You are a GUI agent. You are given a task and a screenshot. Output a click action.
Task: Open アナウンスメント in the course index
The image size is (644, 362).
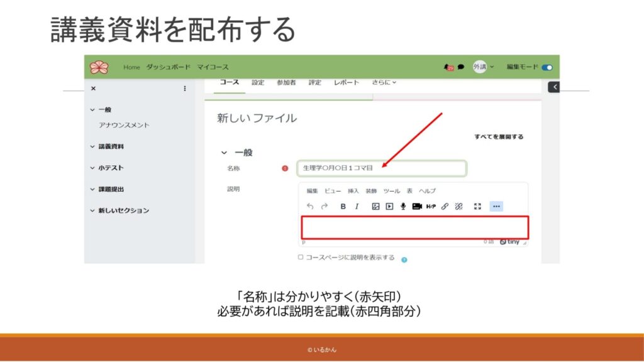click(x=124, y=125)
